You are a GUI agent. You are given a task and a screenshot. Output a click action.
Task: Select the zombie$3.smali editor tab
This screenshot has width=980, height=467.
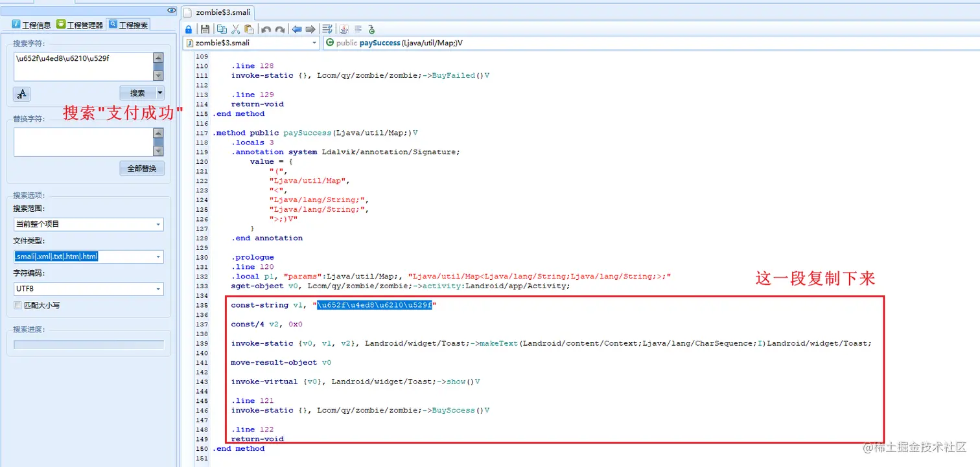click(x=218, y=12)
